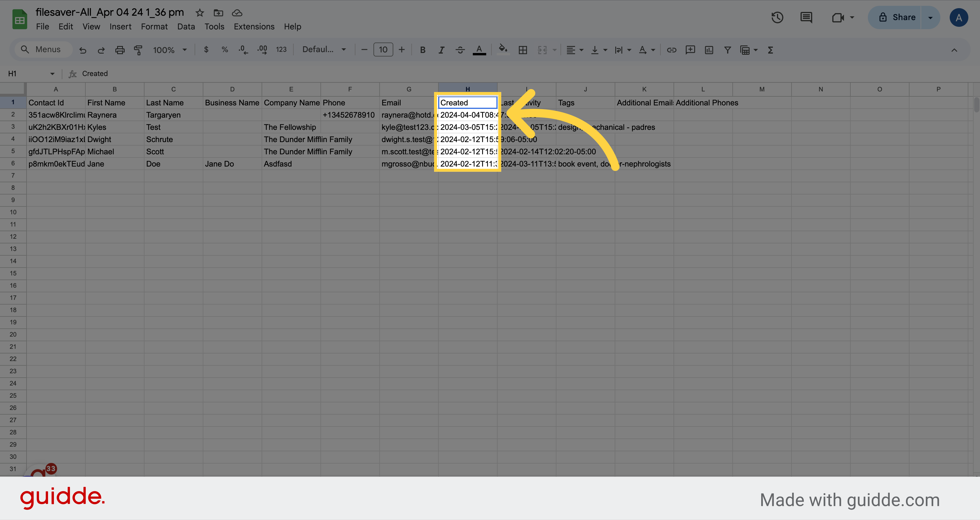Viewport: 980px width, 520px height.
Task: Open the Tools menu
Action: [214, 26]
